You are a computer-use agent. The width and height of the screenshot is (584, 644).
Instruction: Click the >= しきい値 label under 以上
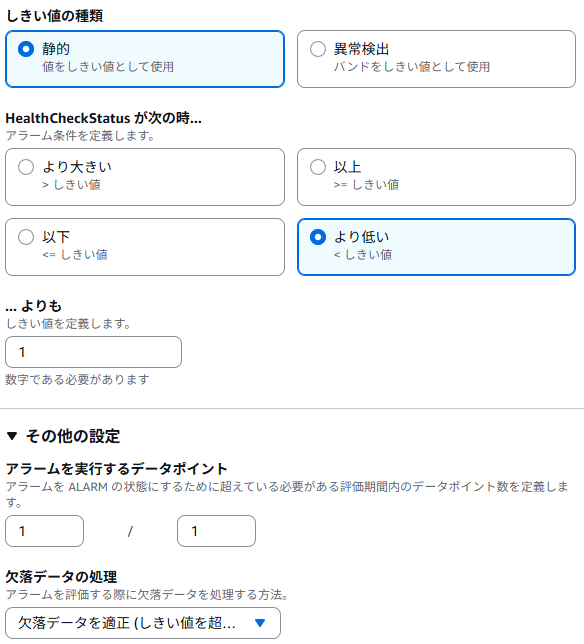coord(366,184)
